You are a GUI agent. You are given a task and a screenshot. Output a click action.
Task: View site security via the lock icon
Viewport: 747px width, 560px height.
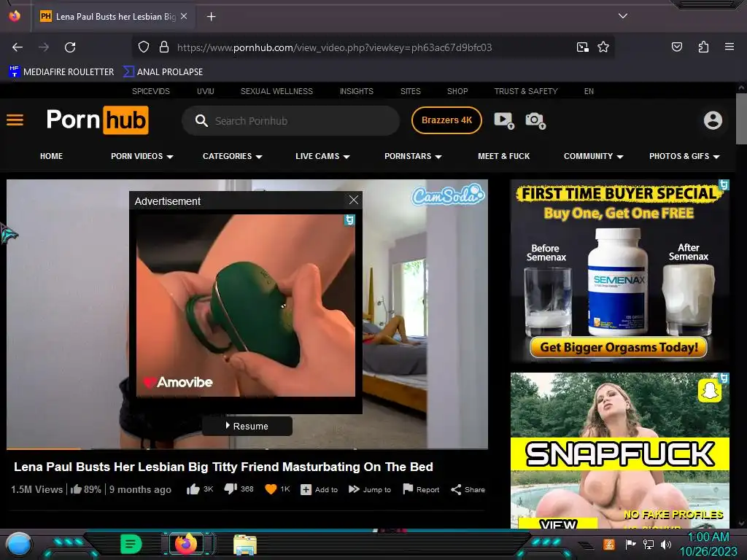point(164,47)
